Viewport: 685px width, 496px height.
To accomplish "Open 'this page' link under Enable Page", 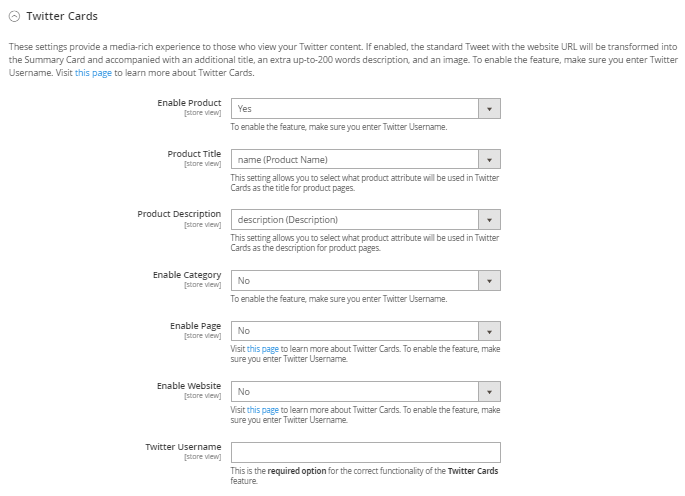I will [263, 349].
